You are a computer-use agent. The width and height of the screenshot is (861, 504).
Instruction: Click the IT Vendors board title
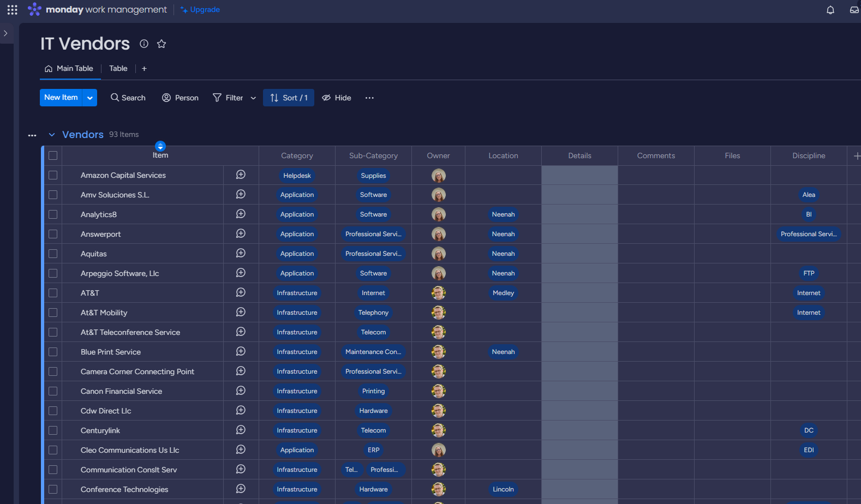85,44
